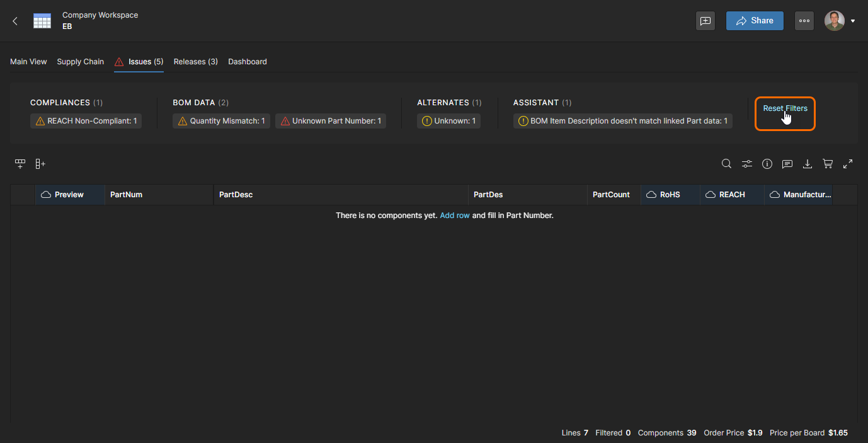Image resolution: width=868 pixels, height=443 pixels.
Task: Toggle the Unknown Part Number filter chip
Action: click(x=331, y=121)
